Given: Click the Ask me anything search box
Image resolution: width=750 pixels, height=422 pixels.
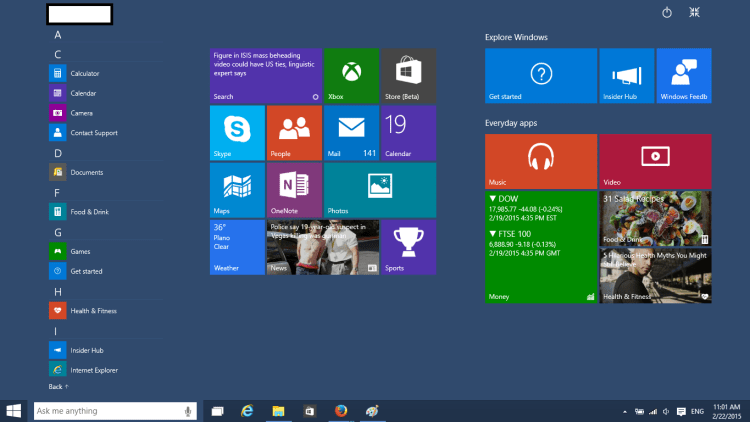Looking at the screenshot, I should click(115, 411).
